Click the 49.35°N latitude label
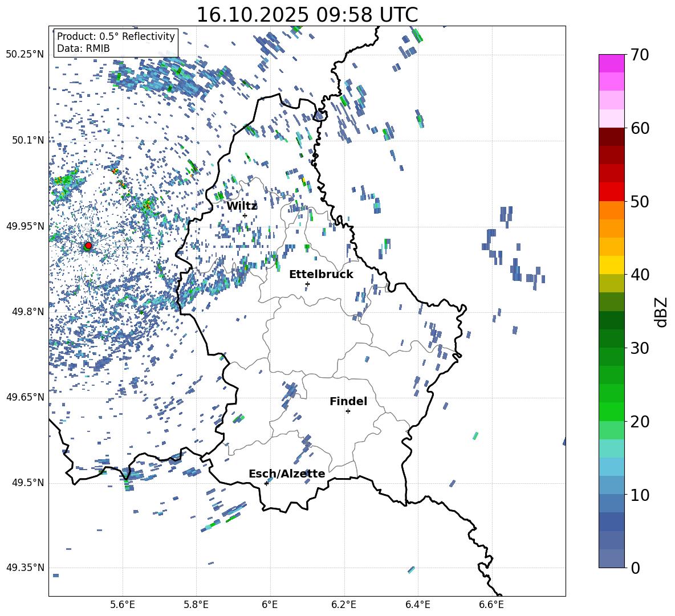This screenshot has width=675, height=616. click(25, 568)
